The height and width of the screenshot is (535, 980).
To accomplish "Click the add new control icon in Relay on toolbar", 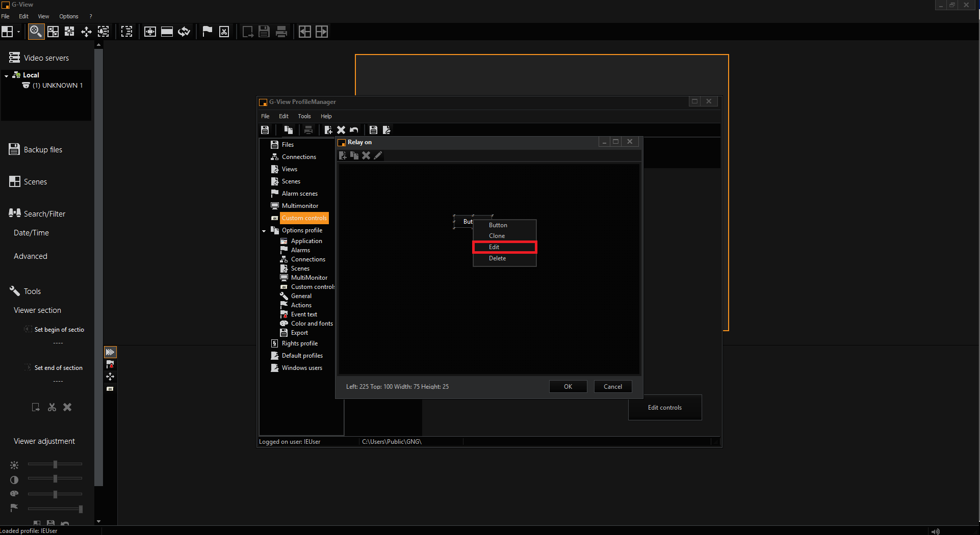I will (x=343, y=155).
